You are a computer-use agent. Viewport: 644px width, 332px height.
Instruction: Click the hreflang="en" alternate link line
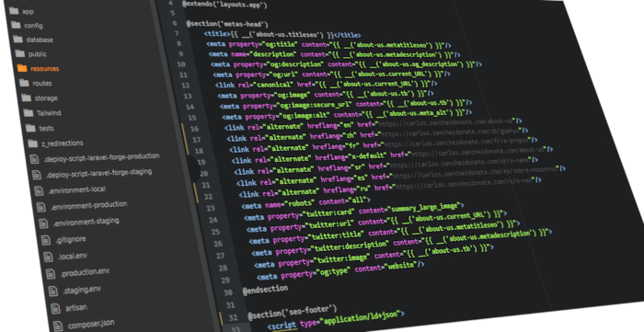[373, 124]
